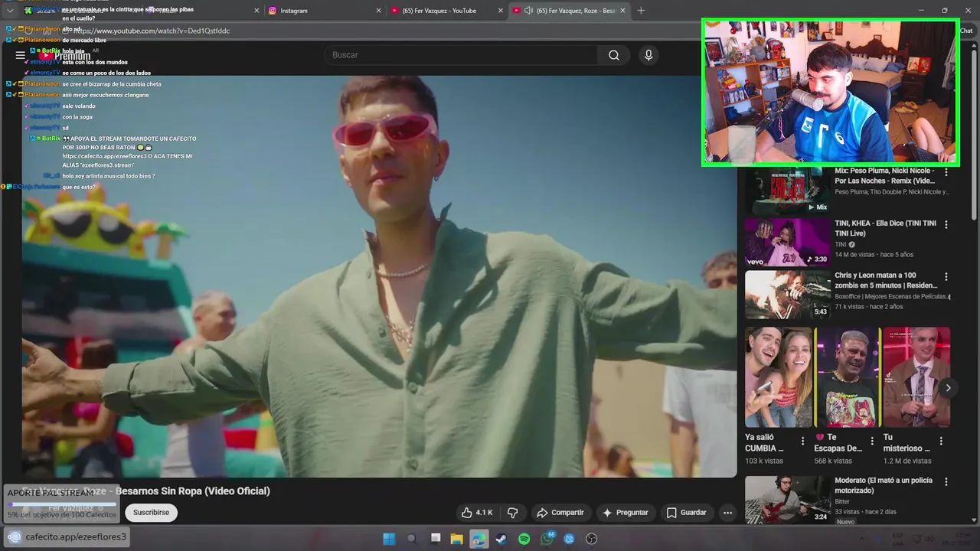Open options for TINI, KHEA Ella Dice
The image size is (980, 551).
click(x=946, y=224)
